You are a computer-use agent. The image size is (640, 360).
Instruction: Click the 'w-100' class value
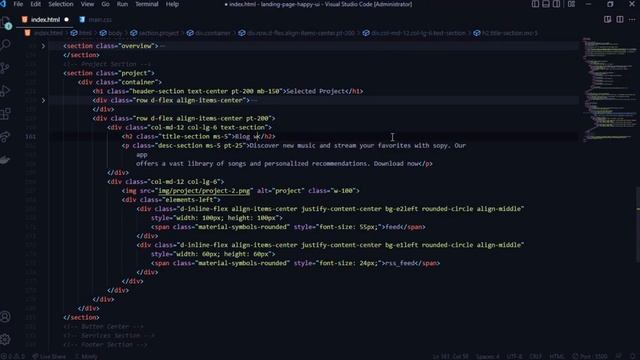point(343,191)
